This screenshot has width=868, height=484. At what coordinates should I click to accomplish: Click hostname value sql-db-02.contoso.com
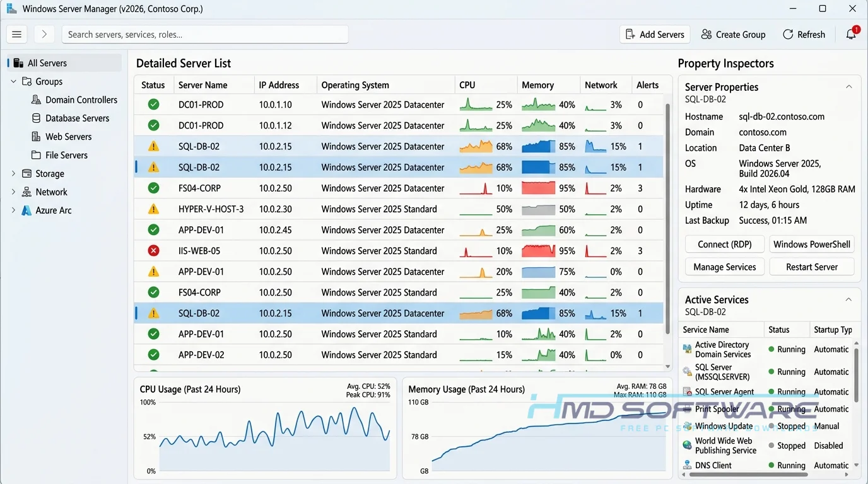(782, 117)
